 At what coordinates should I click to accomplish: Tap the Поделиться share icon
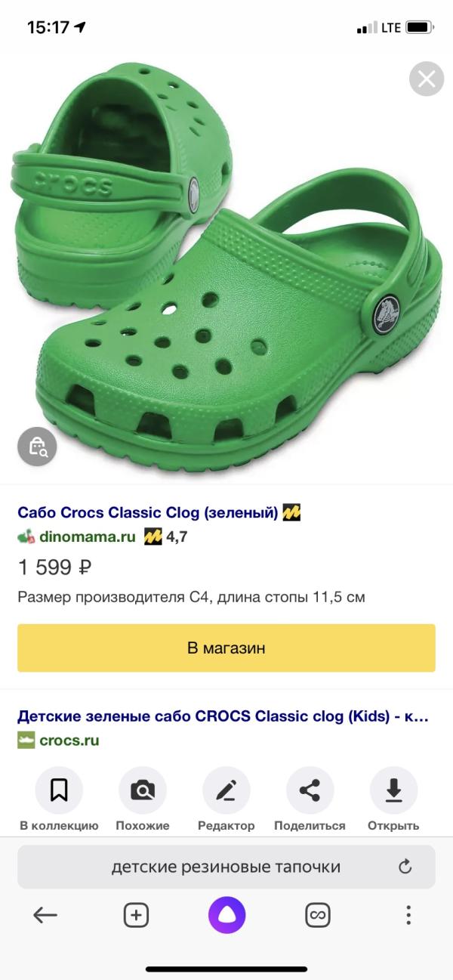pyautogui.click(x=310, y=790)
